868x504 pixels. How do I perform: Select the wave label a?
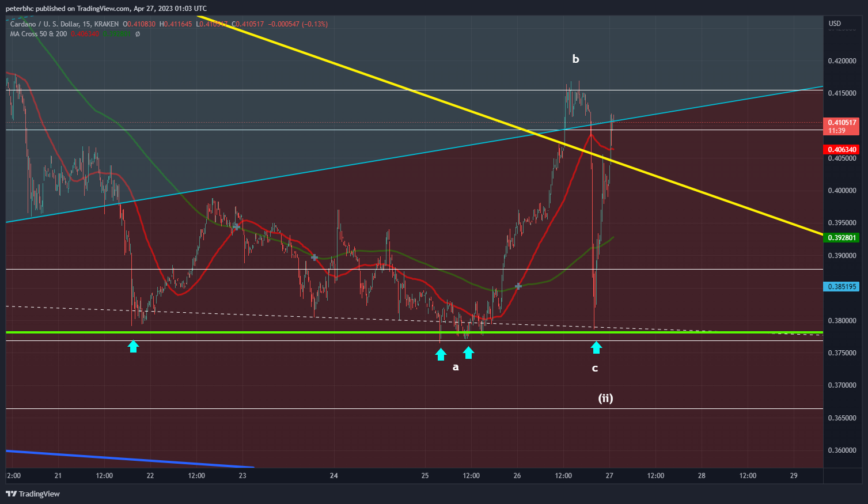tap(456, 367)
